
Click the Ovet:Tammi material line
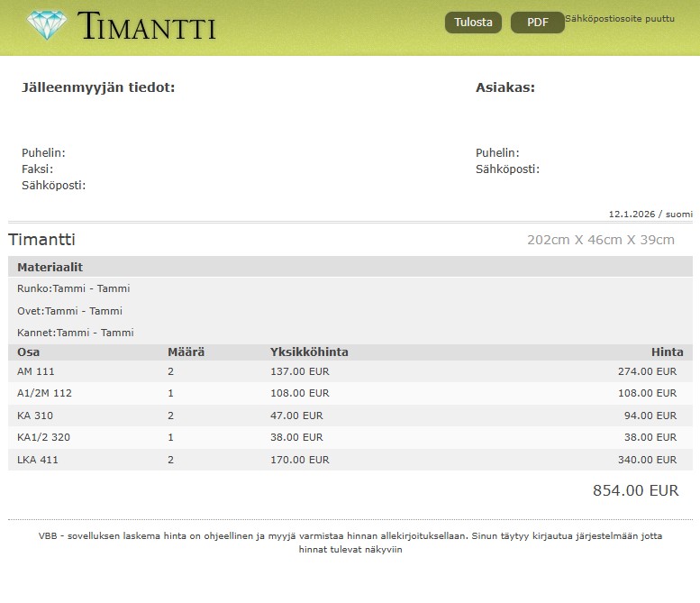pos(70,311)
